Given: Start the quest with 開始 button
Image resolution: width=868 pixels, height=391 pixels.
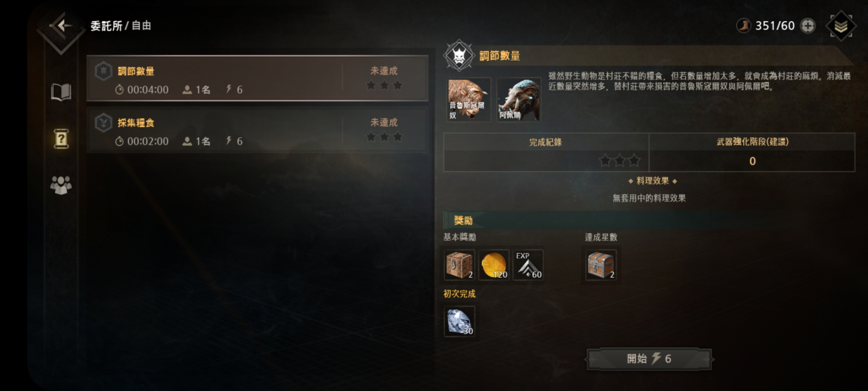Looking at the screenshot, I should tap(649, 358).
